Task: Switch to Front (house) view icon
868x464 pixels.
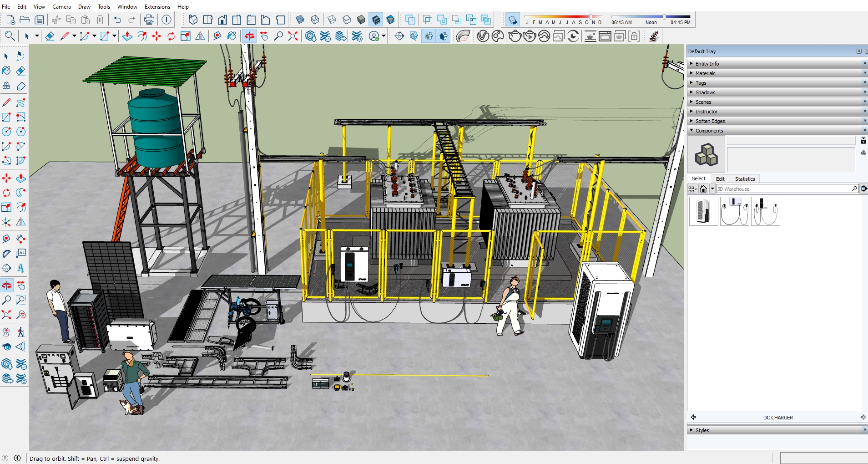Action: click(x=222, y=20)
